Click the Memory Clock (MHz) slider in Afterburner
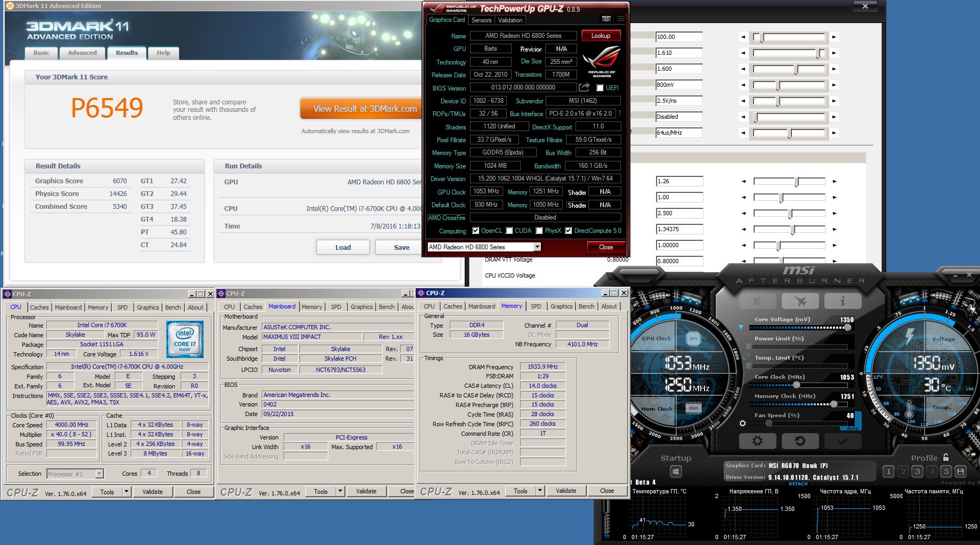The width and height of the screenshot is (980, 545). (798, 404)
